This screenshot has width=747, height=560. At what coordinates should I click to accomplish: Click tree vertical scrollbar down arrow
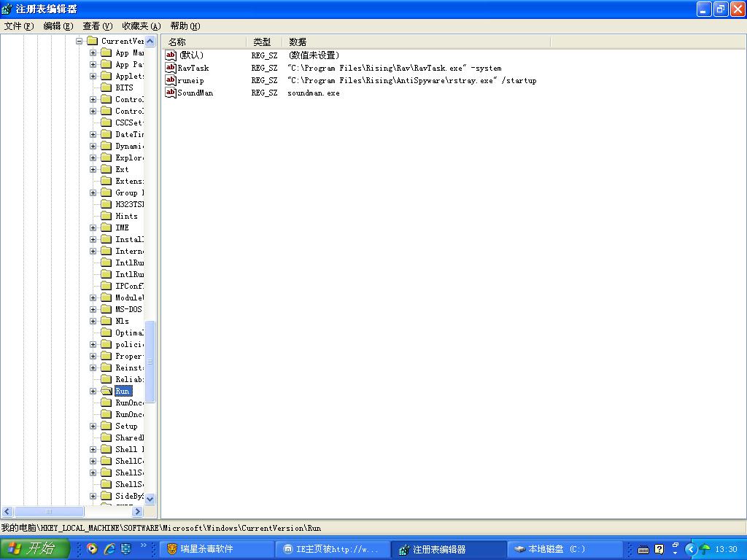click(x=150, y=499)
